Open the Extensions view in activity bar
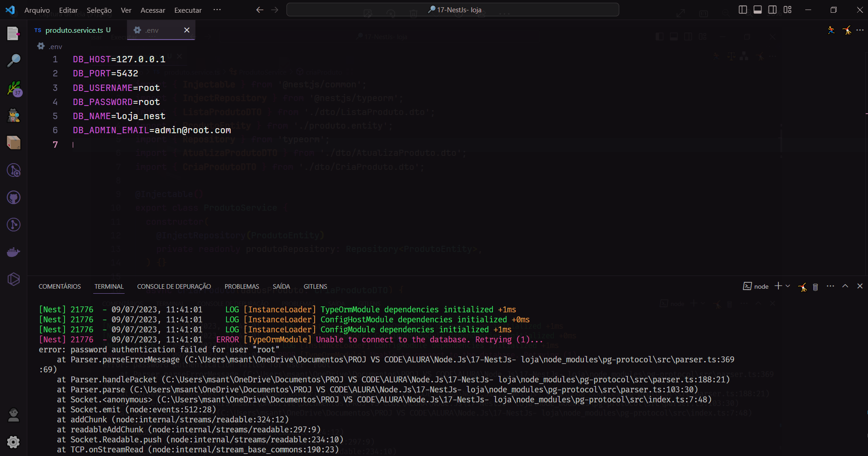The image size is (868, 456). pyautogui.click(x=13, y=143)
